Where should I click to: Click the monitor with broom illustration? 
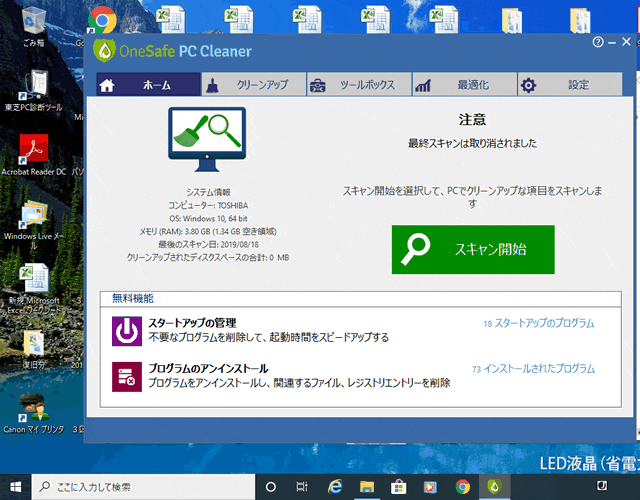(207, 139)
